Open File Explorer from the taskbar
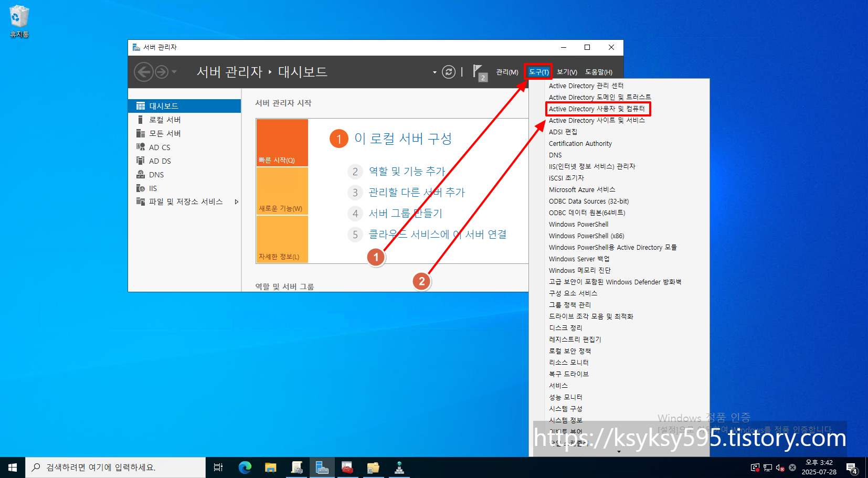Image resolution: width=868 pixels, height=478 pixels. [270, 467]
